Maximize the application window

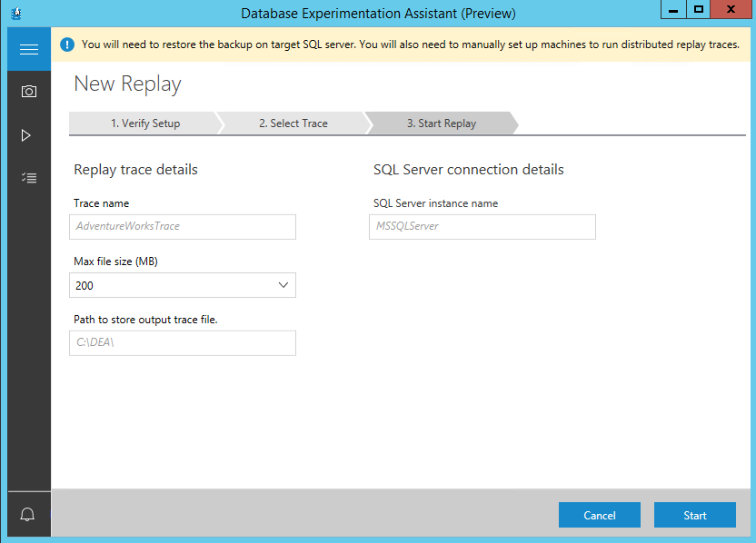click(x=698, y=9)
